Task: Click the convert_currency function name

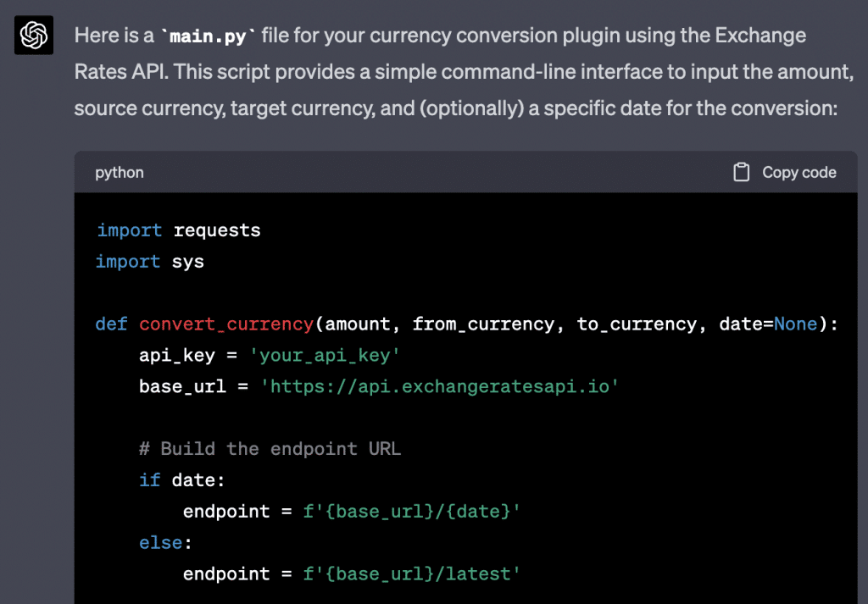Action: 226,324
